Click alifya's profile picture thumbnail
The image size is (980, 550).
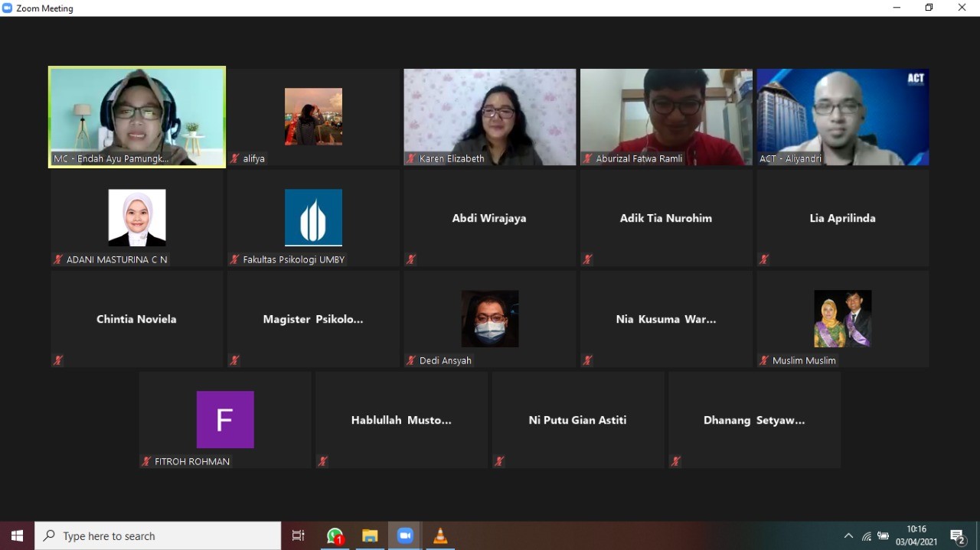pyautogui.click(x=313, y=116)
